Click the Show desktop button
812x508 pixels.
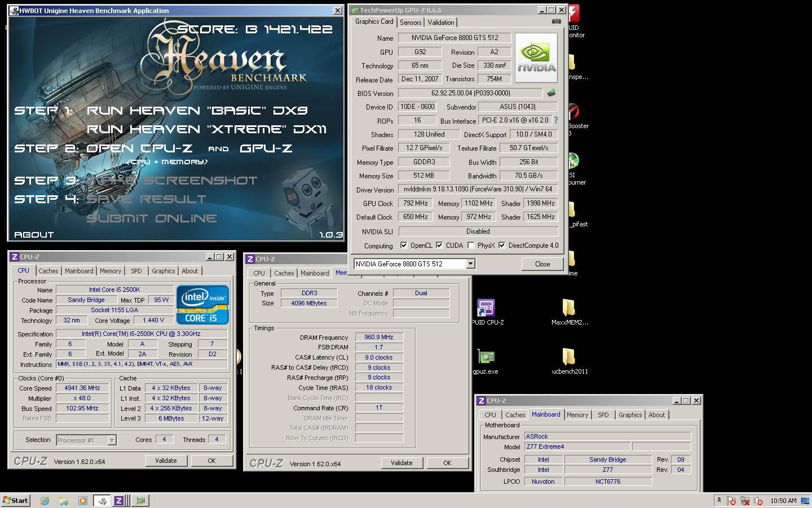click(806, 501)
